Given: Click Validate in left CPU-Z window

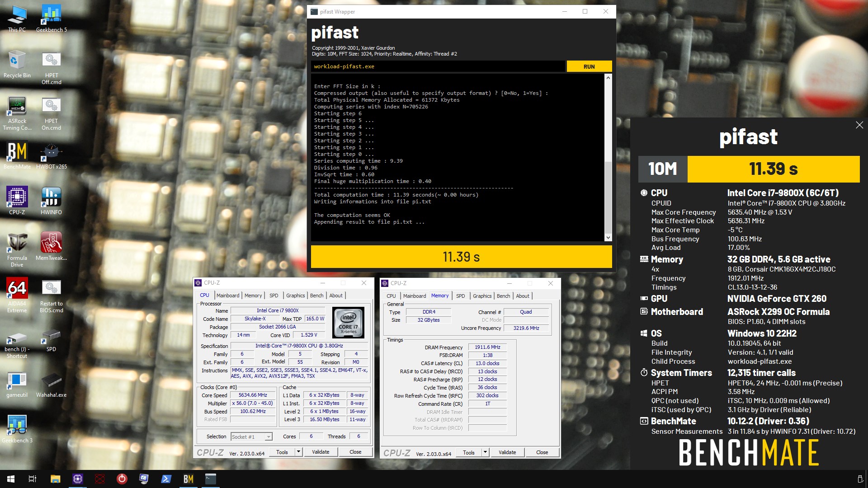Looking at the screenshot, I should (x=321, y=452).
